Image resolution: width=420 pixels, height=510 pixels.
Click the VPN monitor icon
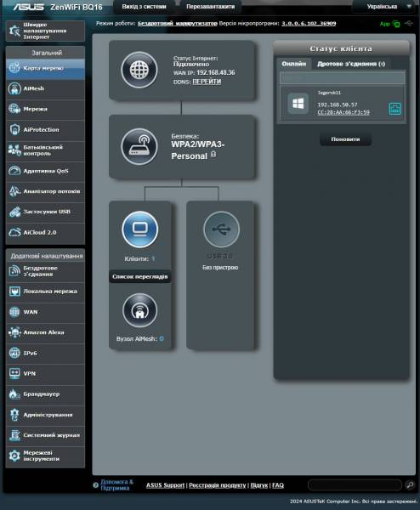coord(14,373)
